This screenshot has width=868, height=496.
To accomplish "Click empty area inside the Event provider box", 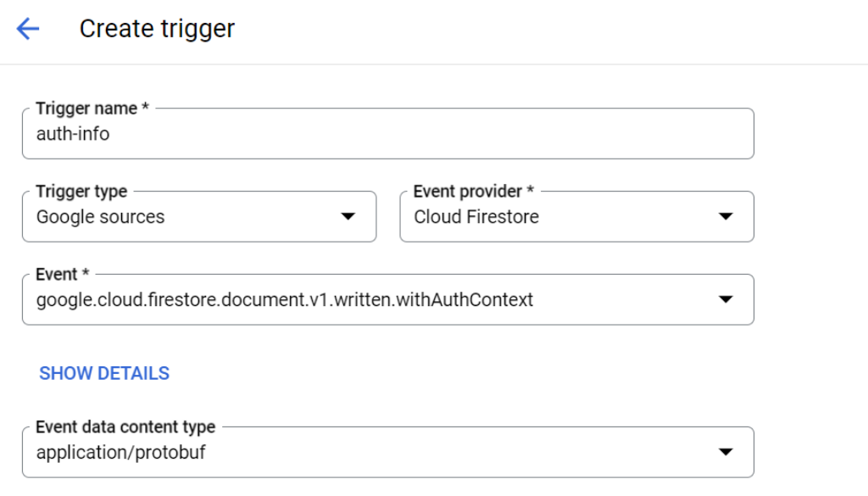I will click(x=627, y=217).
